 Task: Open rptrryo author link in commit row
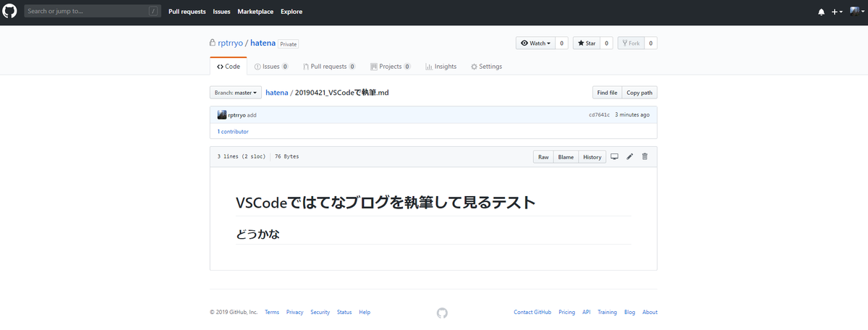(x=237, y=115)
